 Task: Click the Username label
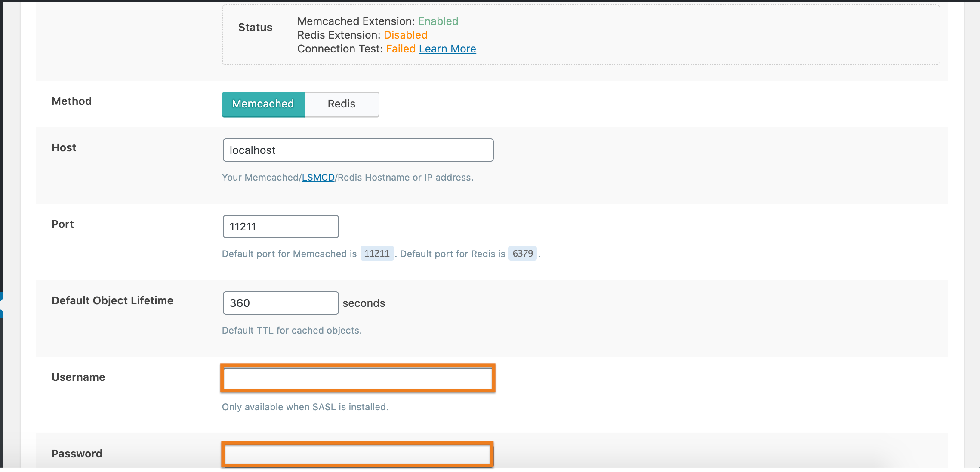click(x=78, y=377)
